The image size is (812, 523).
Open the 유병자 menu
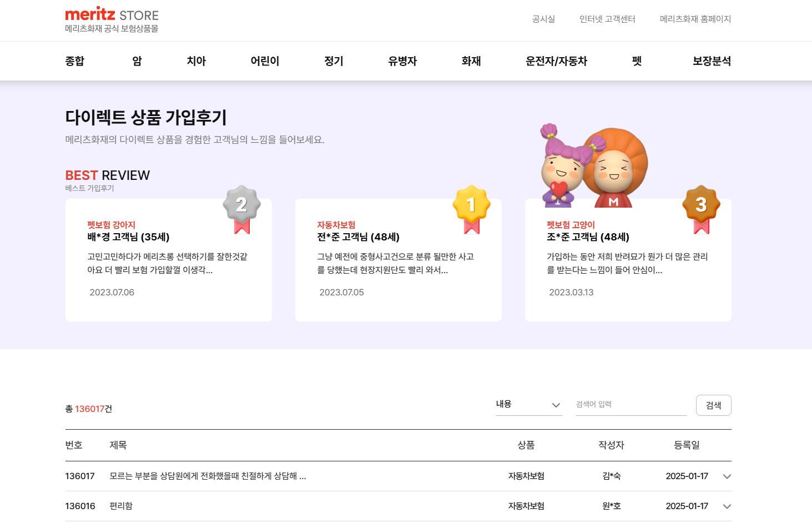[402, 61]
